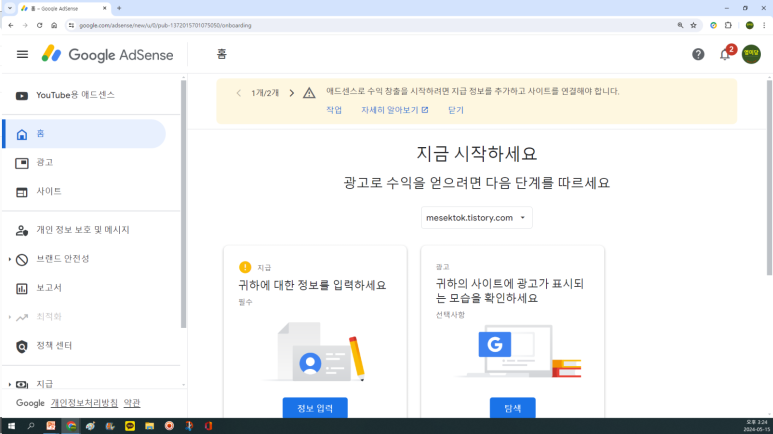The width and height of the screenshot is (773, 434).
Task: Click the sidebar vertical scrollbar
Action: [183, 204]
